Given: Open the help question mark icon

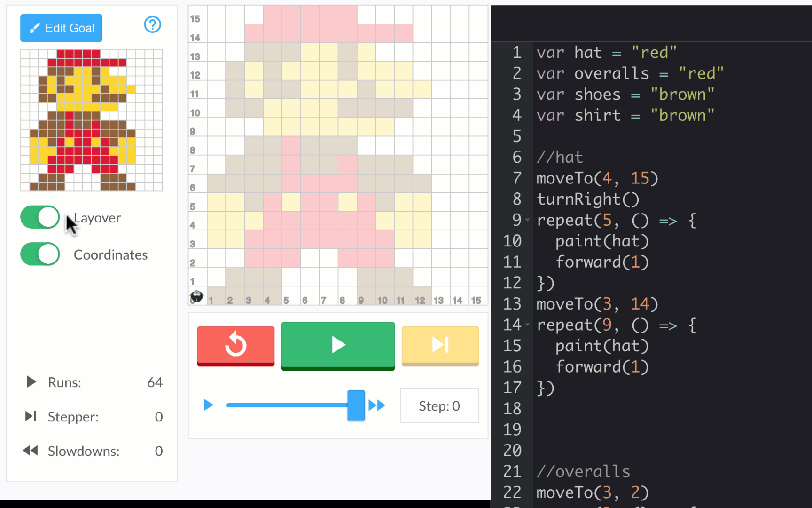Looking at the screenshot, I should click(152, 24).
